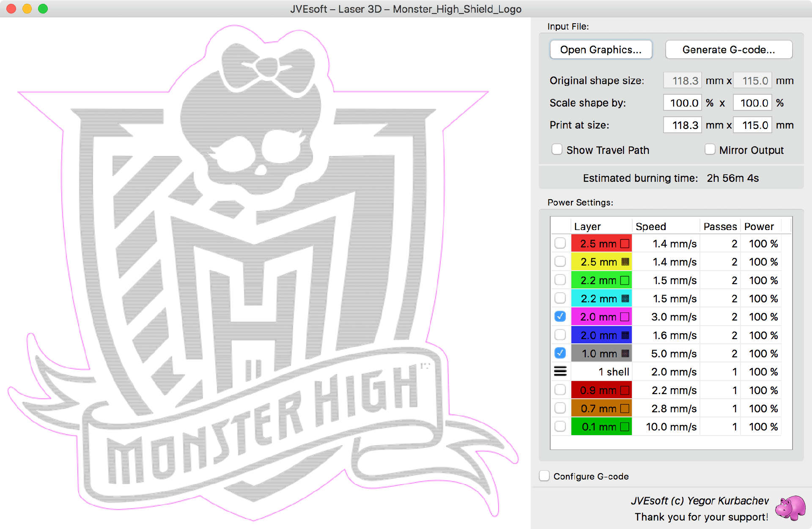Click fill icon on gray 1.0 mm layer
Viewport: 812px width, 529px height.
tap(625, 354)
